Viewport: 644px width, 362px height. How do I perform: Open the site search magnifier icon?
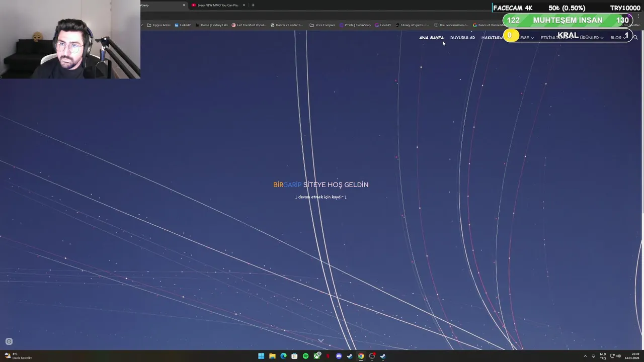pos(635,37)
